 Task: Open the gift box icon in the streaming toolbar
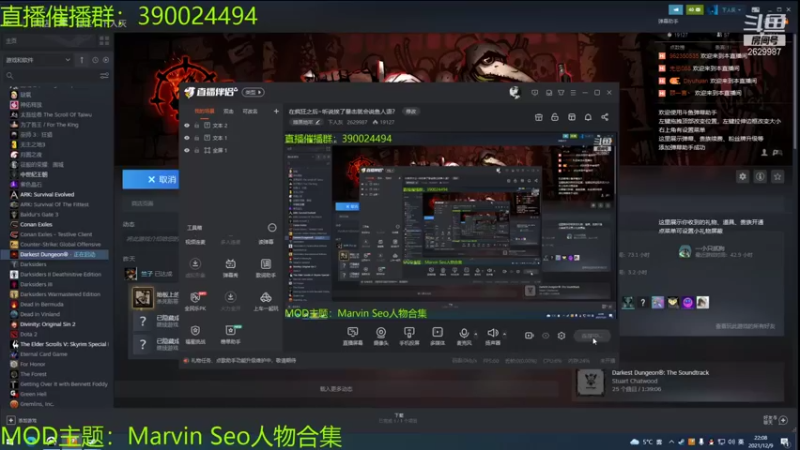[x=538, y=117]
